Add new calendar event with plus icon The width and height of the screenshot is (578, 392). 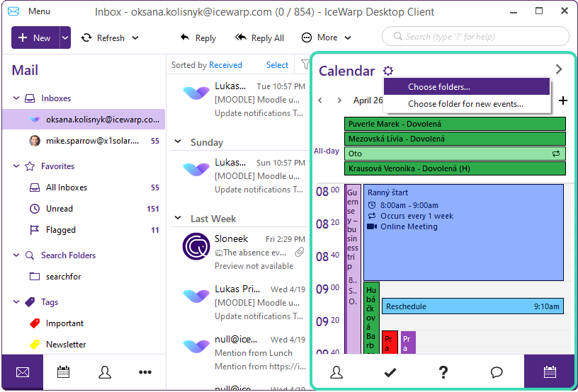tap(563, 100)
